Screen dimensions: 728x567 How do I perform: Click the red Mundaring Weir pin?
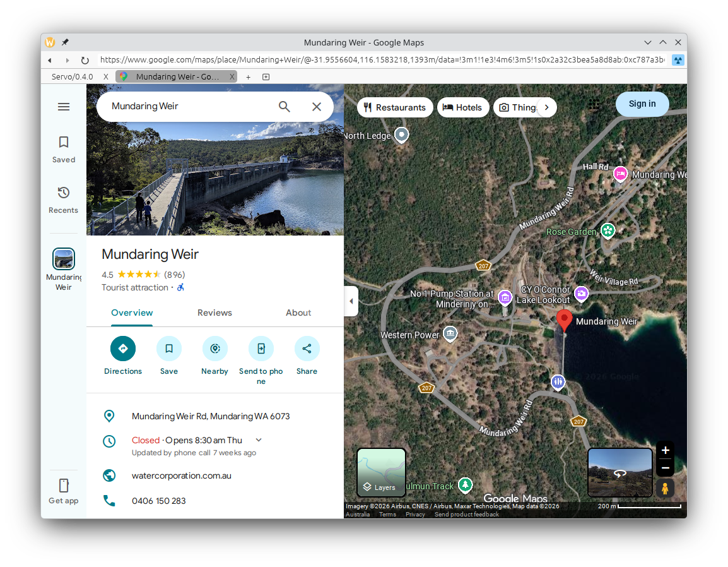coord(564,320)
